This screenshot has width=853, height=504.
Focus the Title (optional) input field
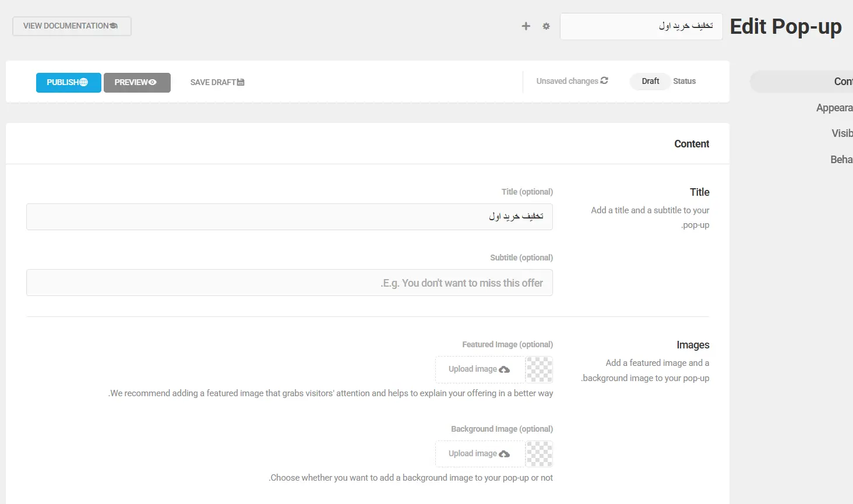(290, 217)
